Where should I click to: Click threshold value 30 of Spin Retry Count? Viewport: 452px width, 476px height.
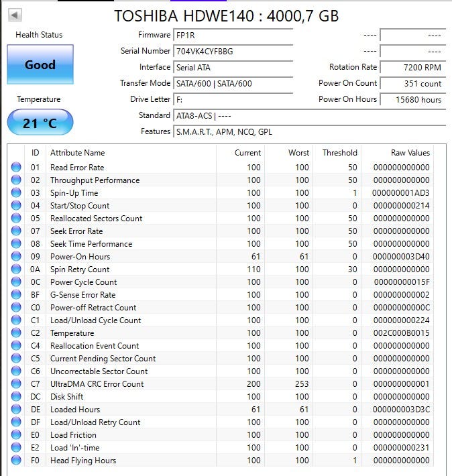(352, 270)
